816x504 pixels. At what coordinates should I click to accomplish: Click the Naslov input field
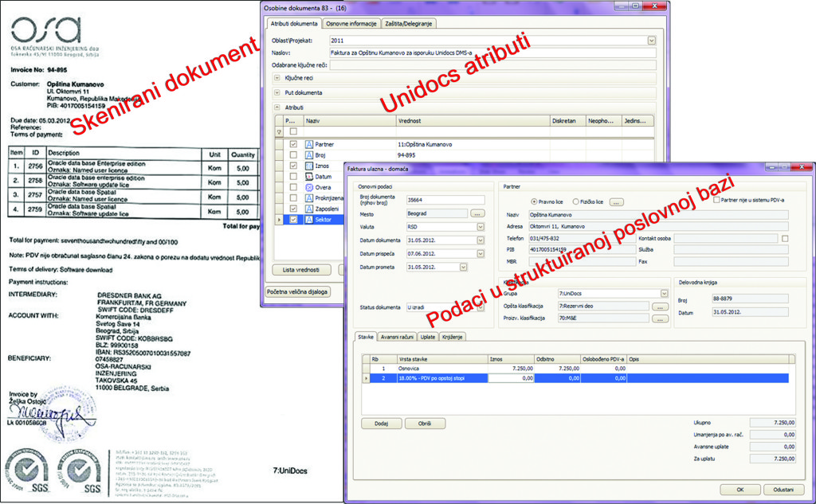pyautogui.click(x=492, y=53)
